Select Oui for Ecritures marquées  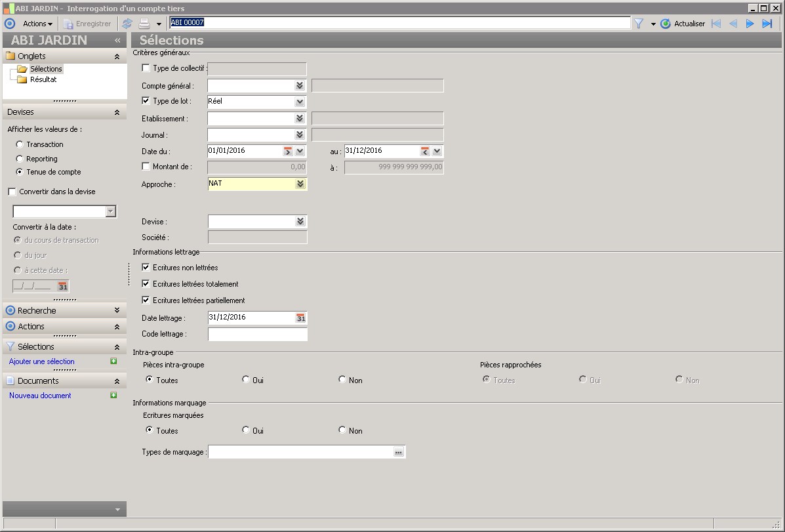(x=246, y=430)
